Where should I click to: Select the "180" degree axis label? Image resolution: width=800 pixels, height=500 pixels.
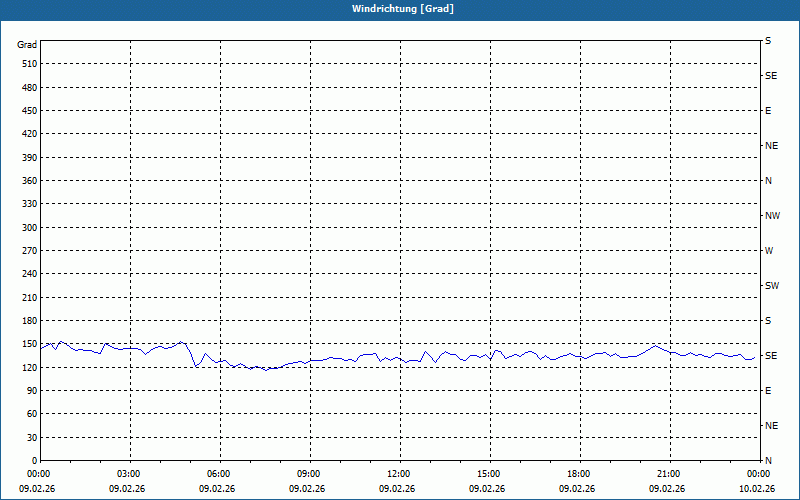pos(30,321)
